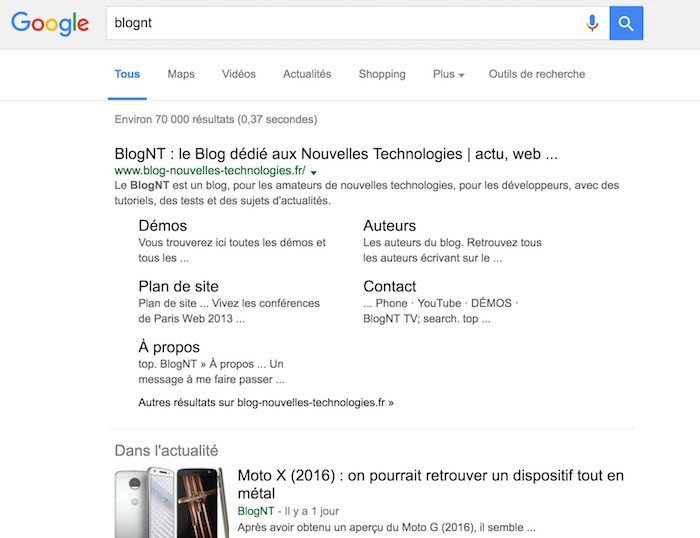Go to the Shopping tab
700x538 pixels.
pos(382,74)
